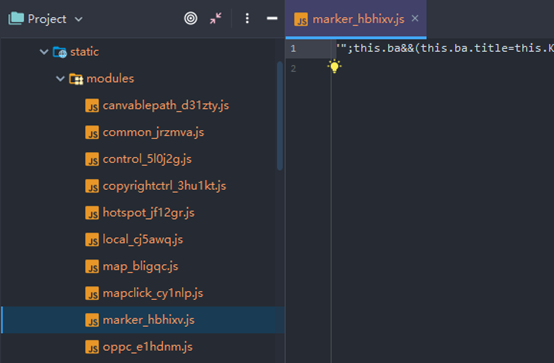Click JS icon of map_bligqc.js
The height and width of the screenshot is (363, 554).
pos(92,267)
